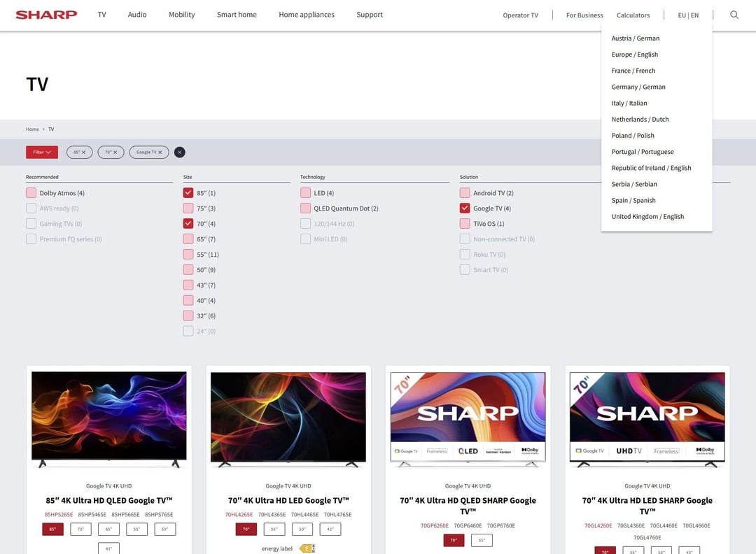756x554 pixels.
Task: Choose 65" size on 85HP5265E card
Action: coord(109,530)
